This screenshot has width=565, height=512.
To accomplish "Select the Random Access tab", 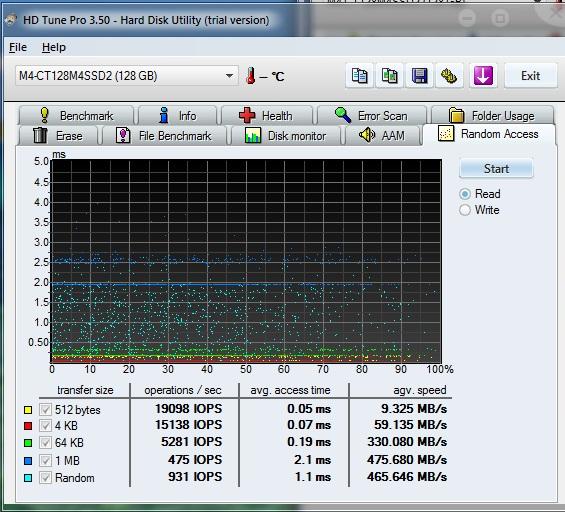I will [489, 134].
